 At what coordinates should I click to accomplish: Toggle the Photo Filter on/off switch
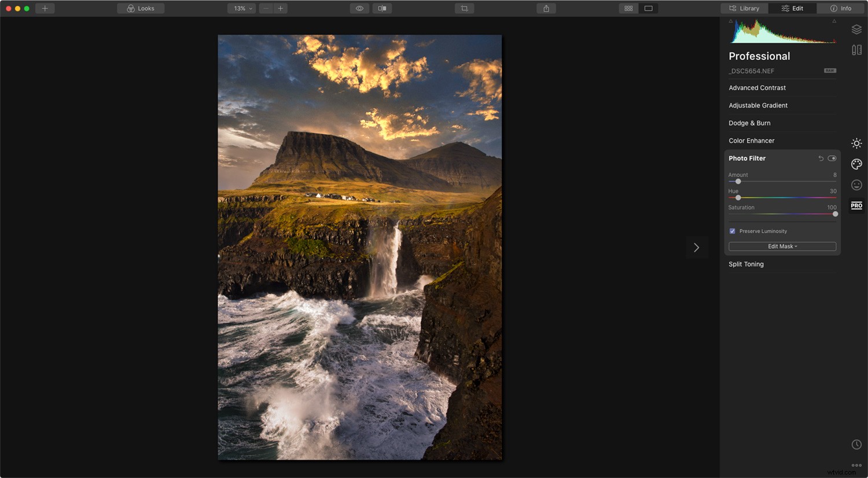click(x=832, y=158)
